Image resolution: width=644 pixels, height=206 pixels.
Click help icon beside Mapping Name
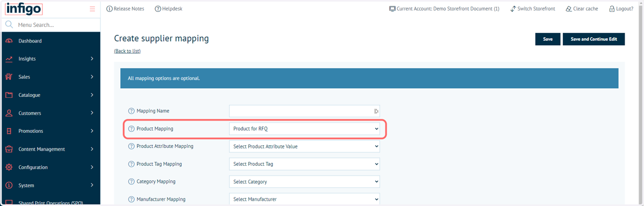pyautogui.click(x=131, y=111)
